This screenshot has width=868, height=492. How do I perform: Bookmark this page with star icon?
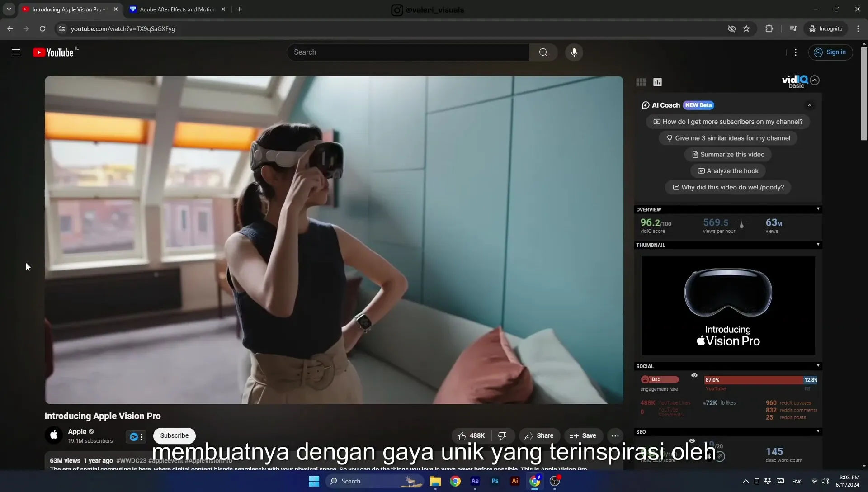(x=746, y=29)
